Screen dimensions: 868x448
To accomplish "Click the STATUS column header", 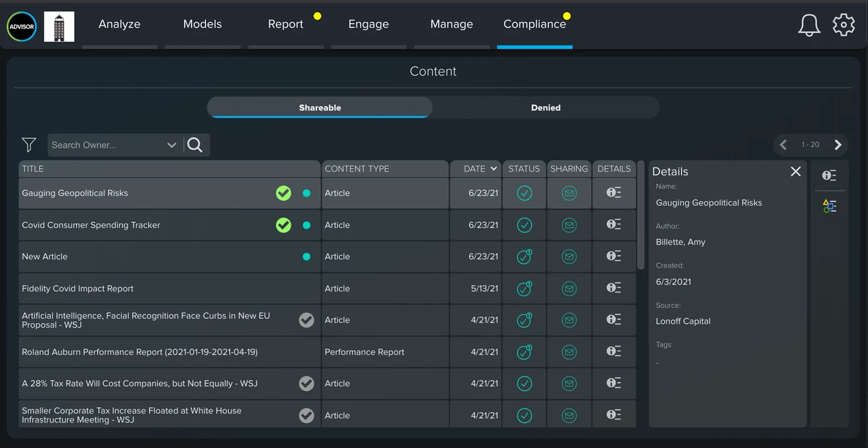I will pyautogui.click(x=524, y=169).
